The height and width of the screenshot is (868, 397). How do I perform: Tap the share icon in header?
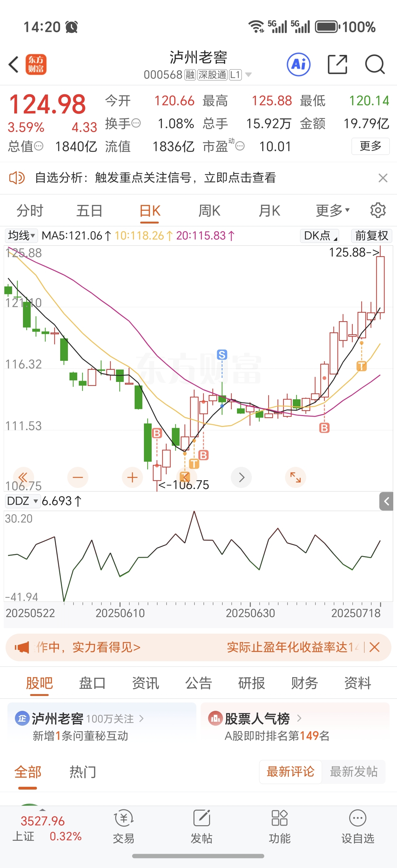coord(337,64)
